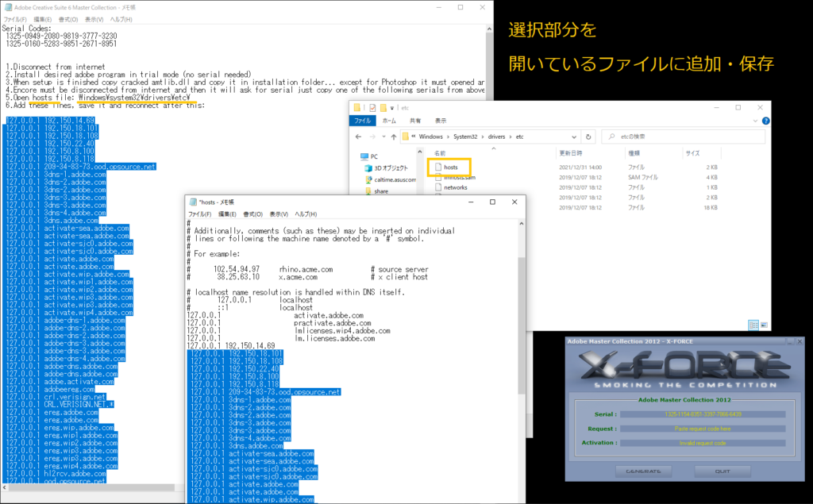Click the date 2021/12/31 14:00
The image size is (813, 504).
click(580, 167)
